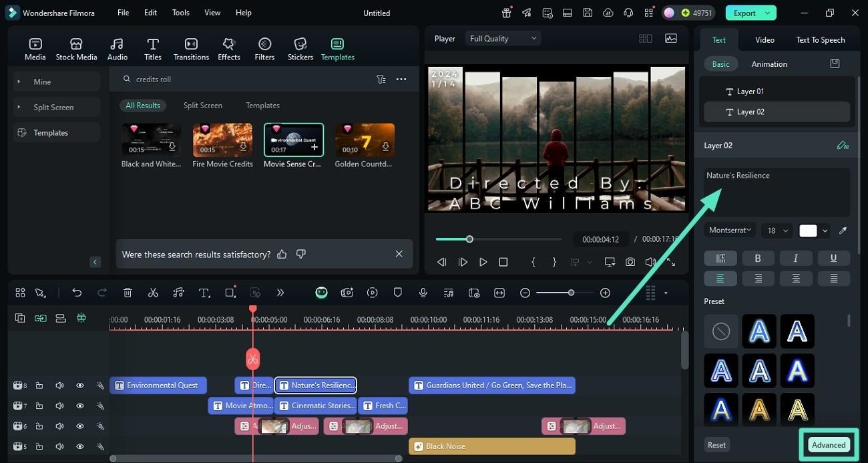Open the font size 18 dropdown

777,230
